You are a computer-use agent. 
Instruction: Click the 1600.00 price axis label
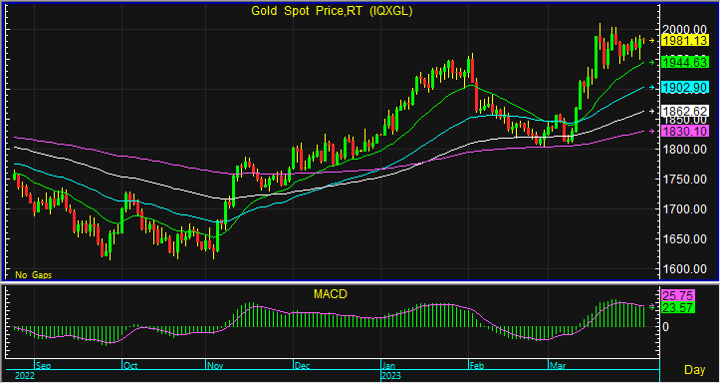(685, 269)
